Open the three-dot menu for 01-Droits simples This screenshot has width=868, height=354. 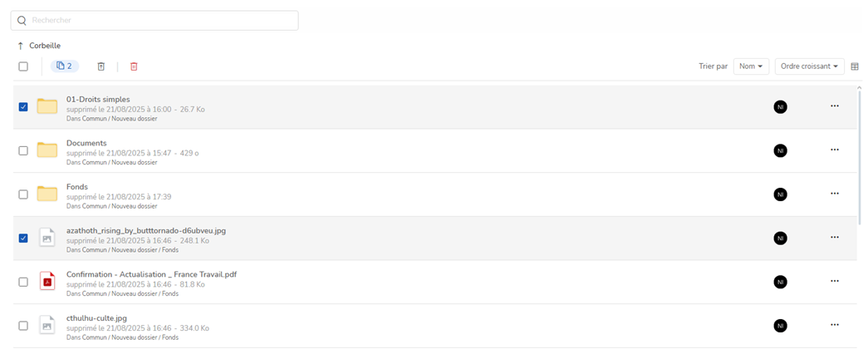point(835,106)
